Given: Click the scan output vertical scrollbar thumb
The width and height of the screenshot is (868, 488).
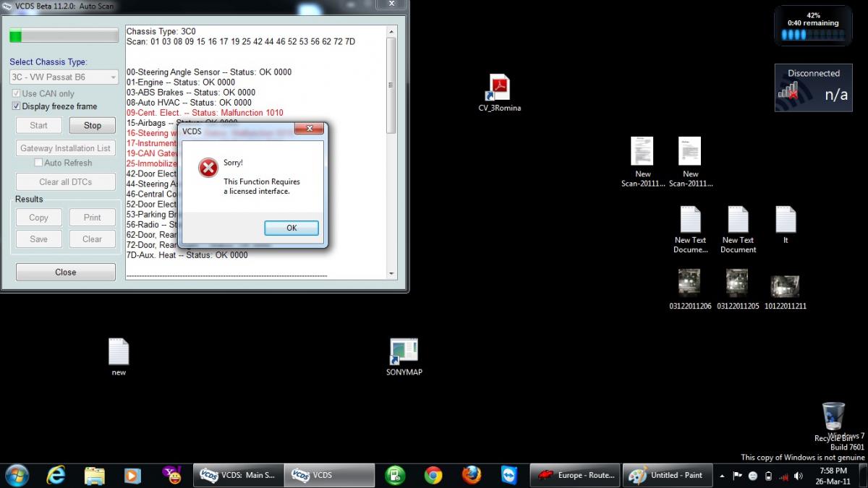Looking at the screenshot, I should [391, 85].
